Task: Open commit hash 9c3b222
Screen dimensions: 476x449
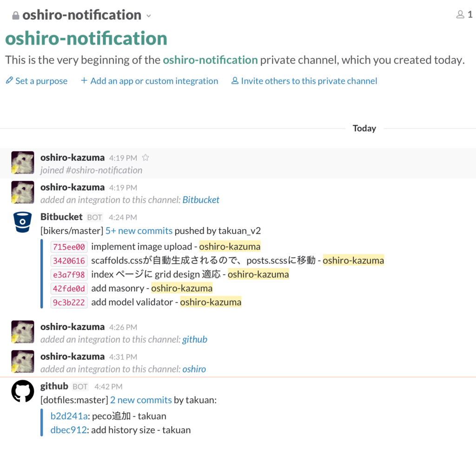Action: click(x=69, y=303)
